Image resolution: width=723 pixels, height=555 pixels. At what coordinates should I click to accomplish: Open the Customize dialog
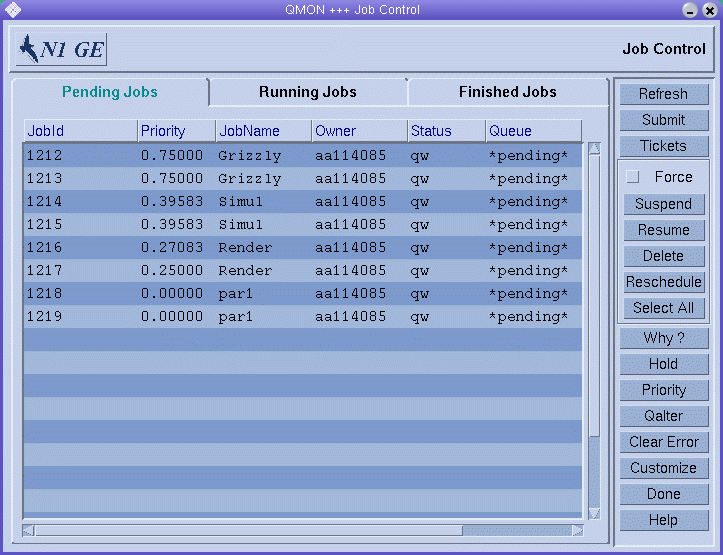[x=664, y=468]
